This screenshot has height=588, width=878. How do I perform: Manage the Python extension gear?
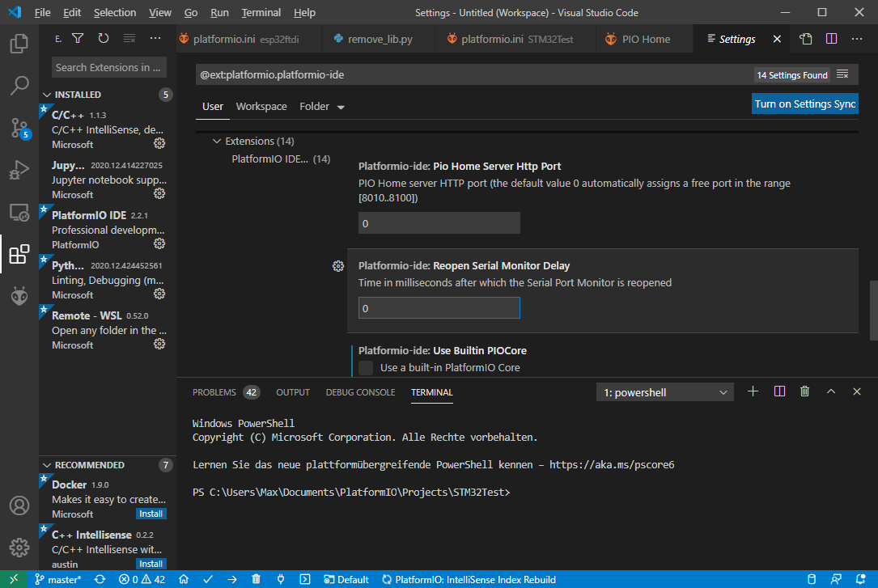[x=159, y=294]
